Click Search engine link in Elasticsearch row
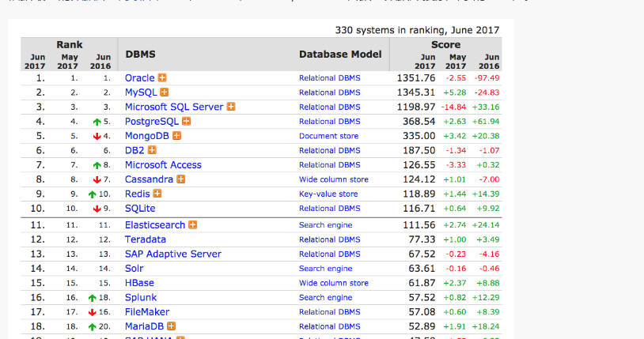The width and height of the screenshot is (644, 339). (325, 225)
